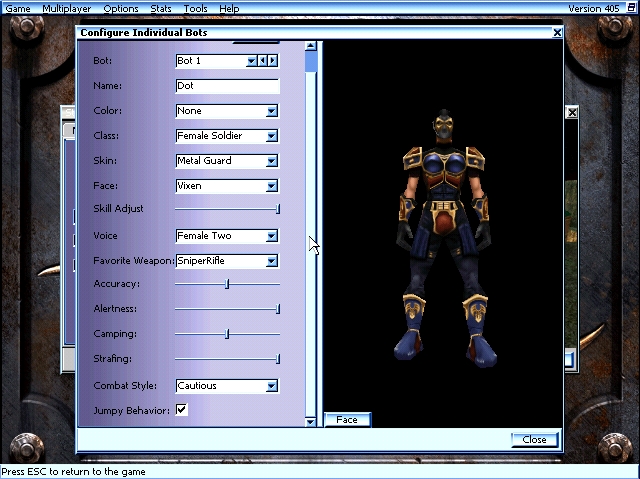Click the Accuracy slider handle

(227, 284)
